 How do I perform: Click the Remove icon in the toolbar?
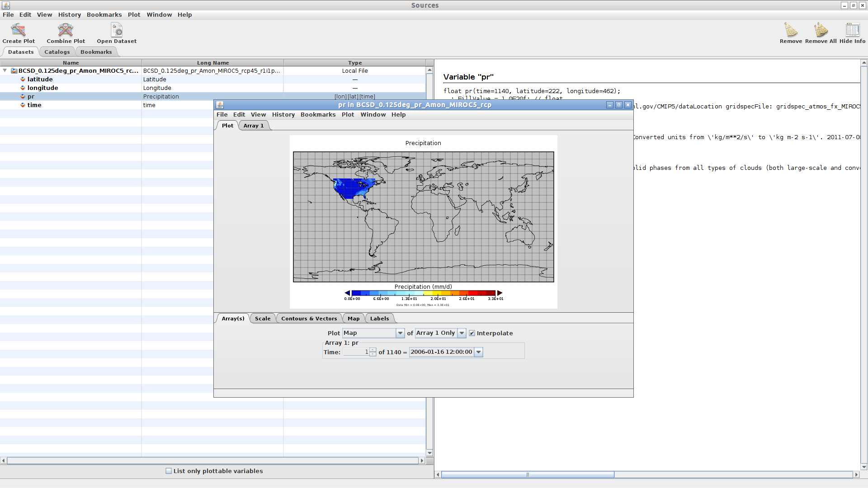[x=791, y=30]
